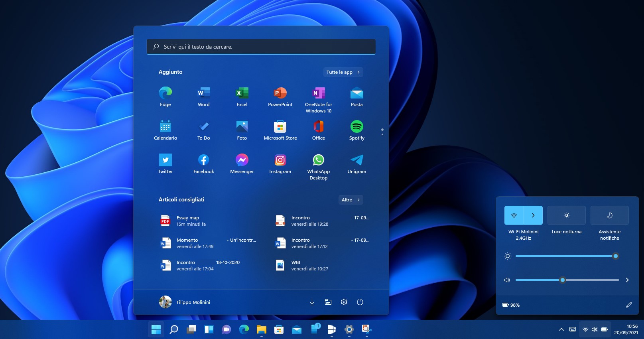Click the volume slider track
The height and width of the screenshot is (339, 644).
pyautogui.click(x=567, y=280)
